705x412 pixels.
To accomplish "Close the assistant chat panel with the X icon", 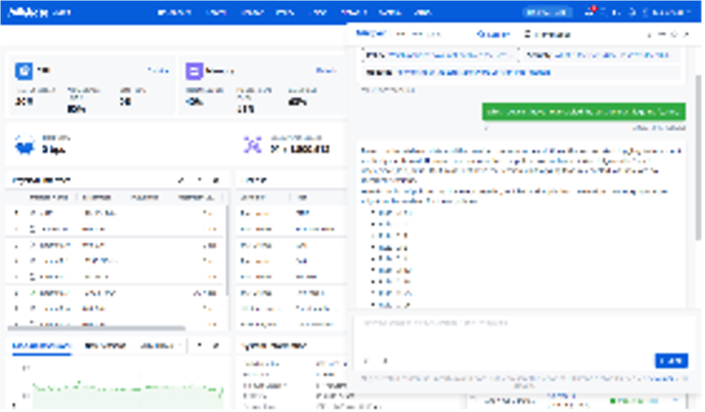I will tap(685, 34).
